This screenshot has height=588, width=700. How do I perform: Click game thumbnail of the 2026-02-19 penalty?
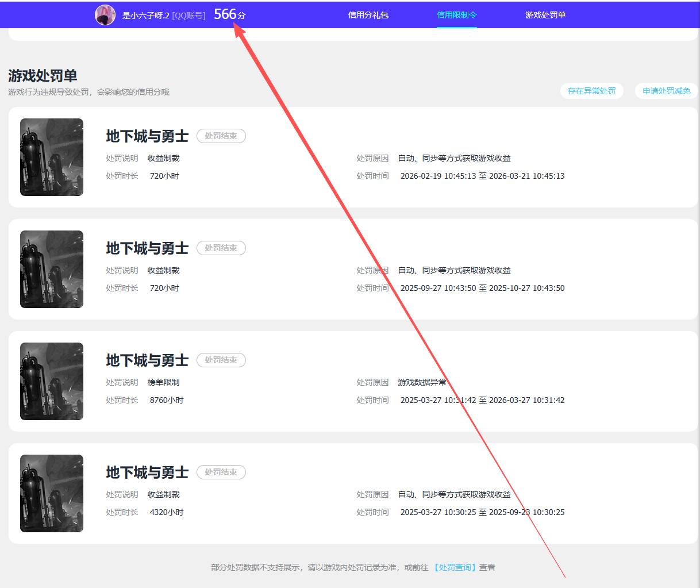pyautogui.click(x=52, y=157)
